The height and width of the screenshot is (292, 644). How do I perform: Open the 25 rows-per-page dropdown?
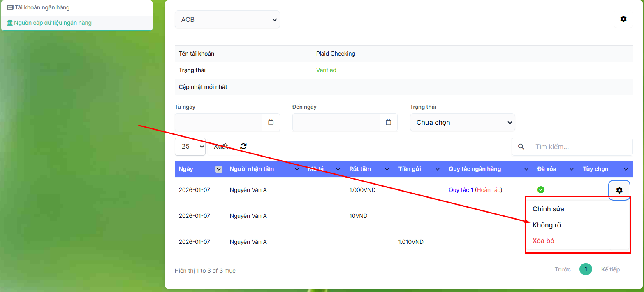[x=190, y=147]
